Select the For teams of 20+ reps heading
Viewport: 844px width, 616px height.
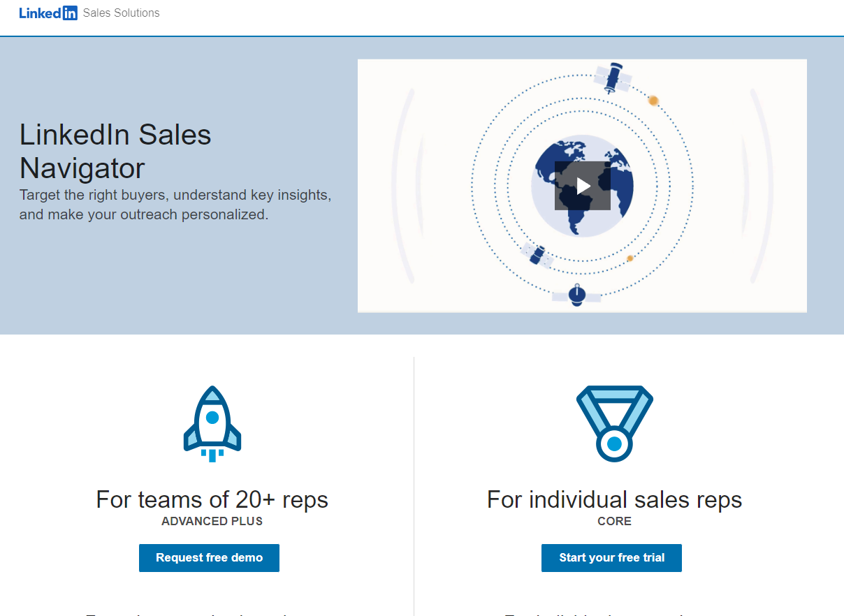[212, 499]
